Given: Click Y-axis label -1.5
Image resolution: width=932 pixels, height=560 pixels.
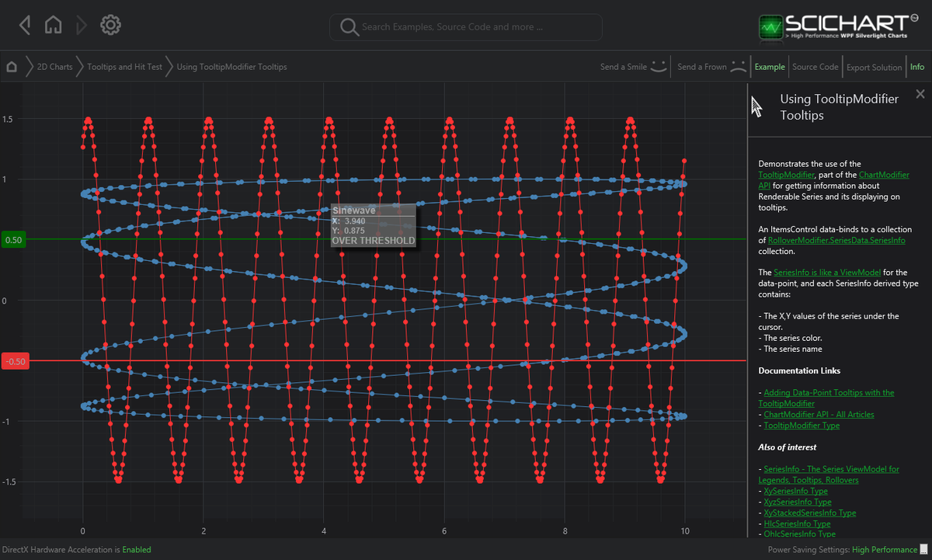Looking at the screenshot, I should point(9,482).
